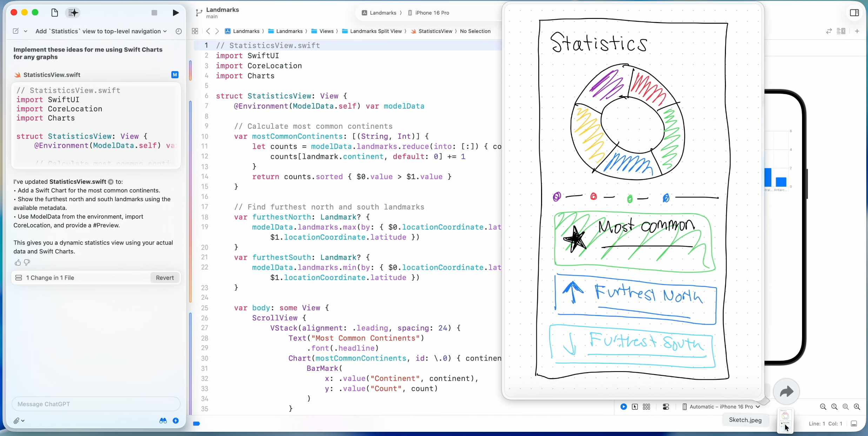Click the Message ChatGPT input field
The height and width of the screenshot is (436, 868).
[x=96, y=404]
